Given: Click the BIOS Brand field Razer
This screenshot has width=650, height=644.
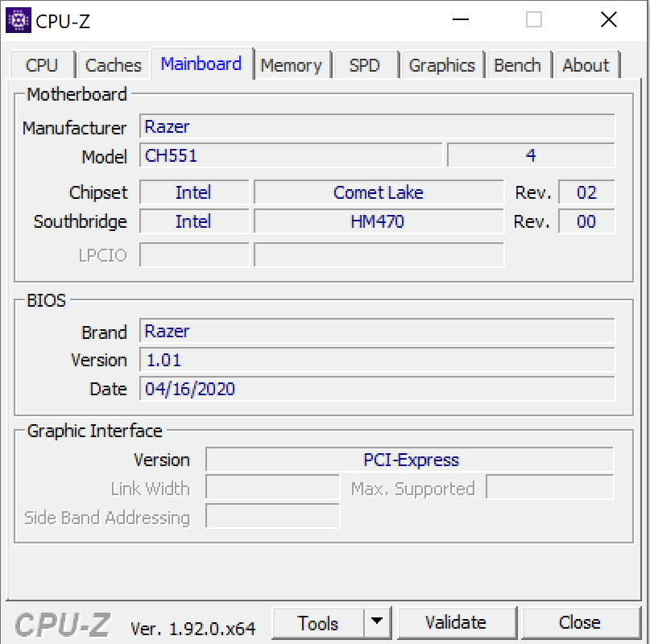Looking at the screenshot, I should [377, 331].
